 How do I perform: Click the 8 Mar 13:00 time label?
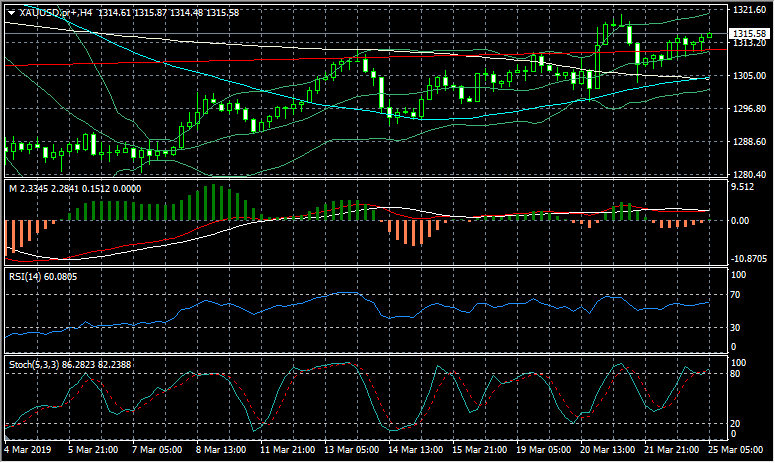(221, 450)
